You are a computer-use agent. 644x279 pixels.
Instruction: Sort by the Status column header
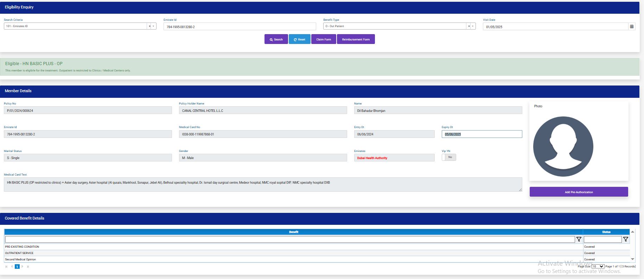606,232
